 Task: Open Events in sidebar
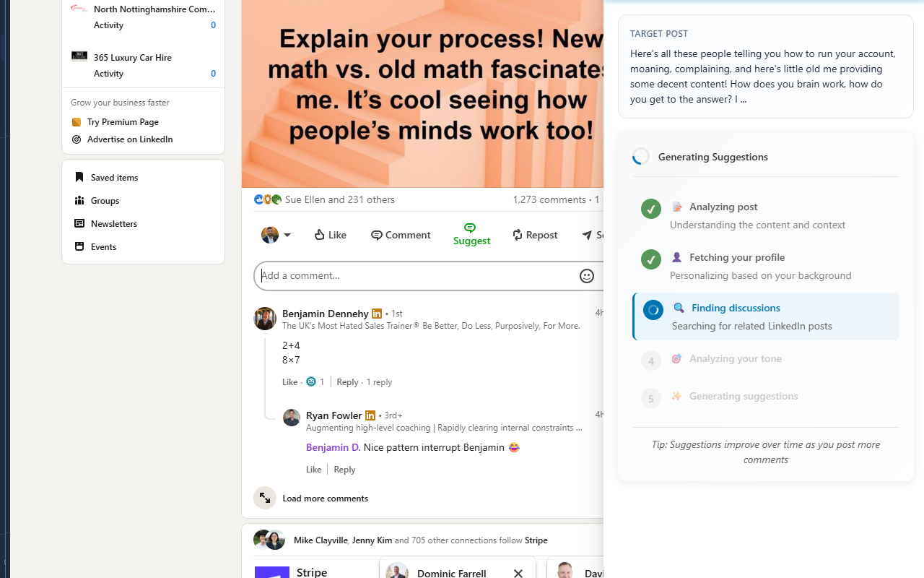pyautogui.click(x=103, y=246)
